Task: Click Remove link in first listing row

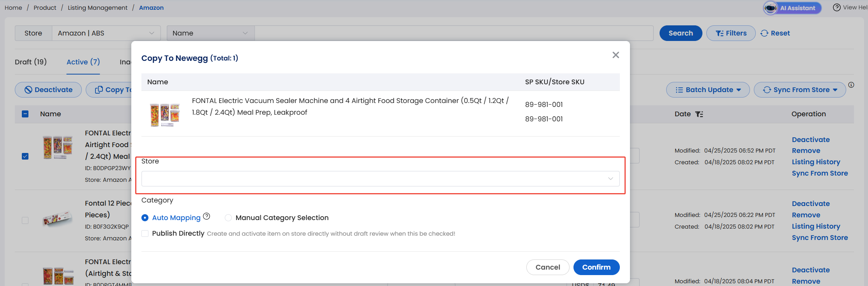Action: [806, 151]
